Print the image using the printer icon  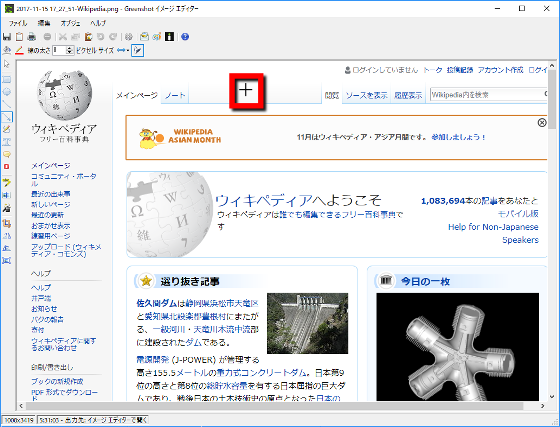32,36
